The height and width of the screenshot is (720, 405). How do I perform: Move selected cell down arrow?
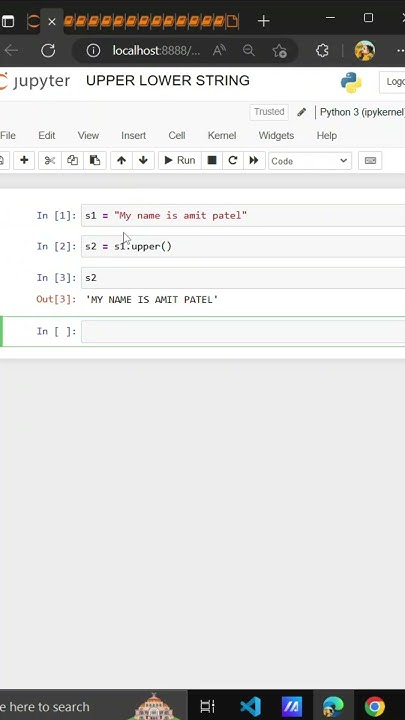click(143, 160)
